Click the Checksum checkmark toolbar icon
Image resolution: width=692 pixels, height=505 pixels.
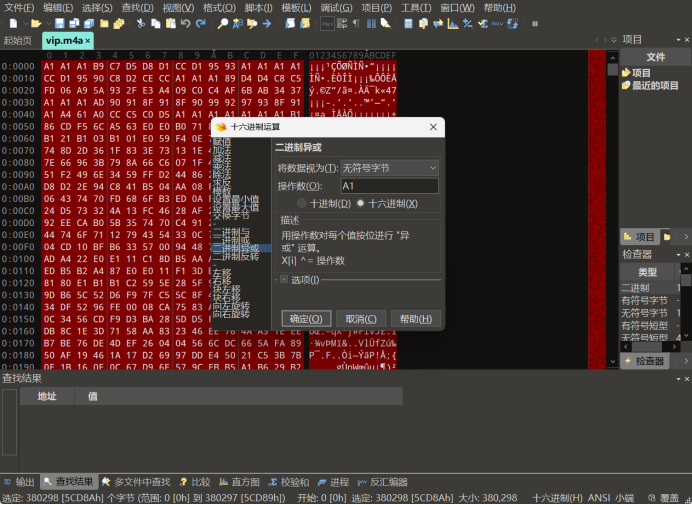pos(482,23)
